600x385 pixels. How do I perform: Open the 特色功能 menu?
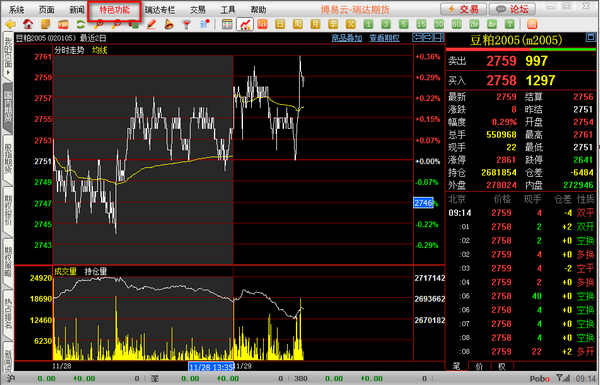(115, 10)
